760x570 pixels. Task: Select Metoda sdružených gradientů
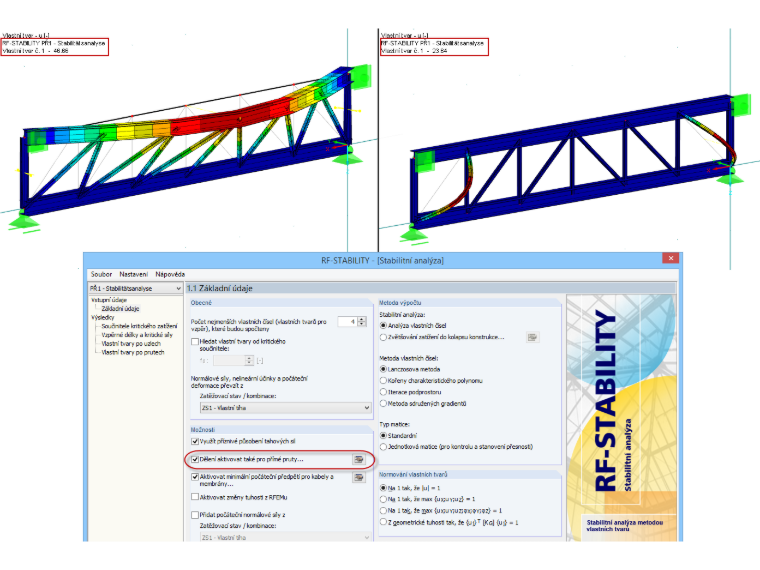[383, 403]
